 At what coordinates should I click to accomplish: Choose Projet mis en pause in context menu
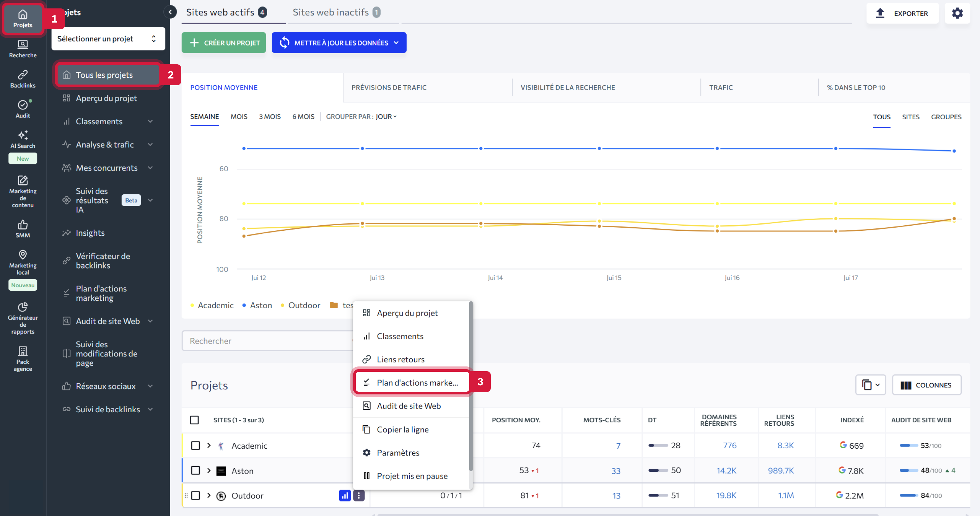pyautogui.click(x=412, y=476)
